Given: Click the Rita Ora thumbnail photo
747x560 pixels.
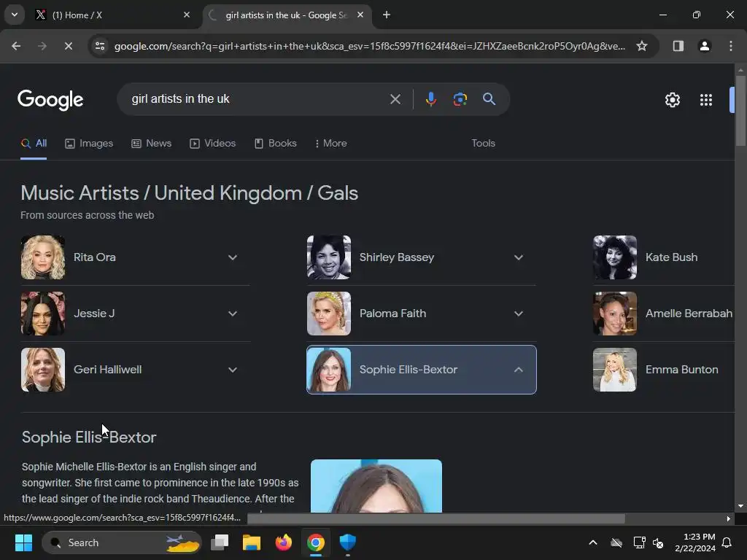Looking at the screenshot, I should (43, 257).
